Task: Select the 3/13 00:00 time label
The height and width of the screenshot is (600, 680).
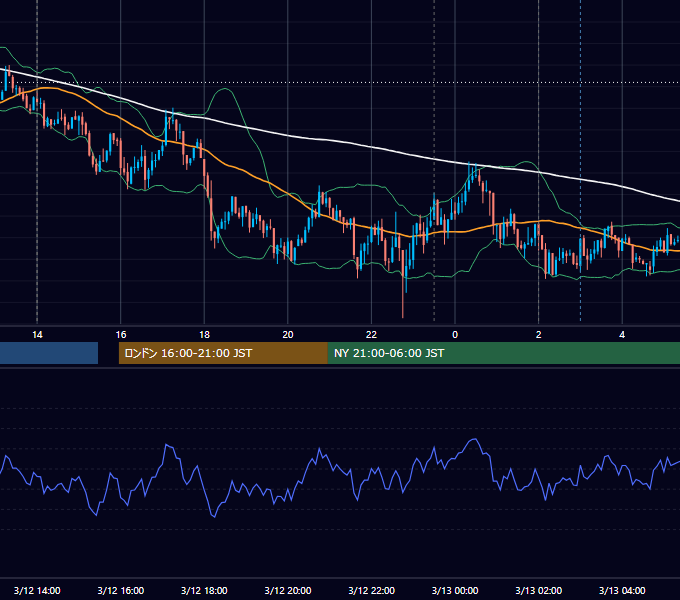Action: [x=455, y=590]
